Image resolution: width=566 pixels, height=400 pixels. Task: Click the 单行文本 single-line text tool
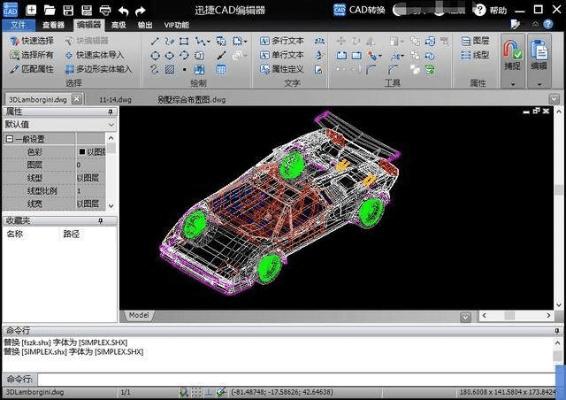click(282, 55)
